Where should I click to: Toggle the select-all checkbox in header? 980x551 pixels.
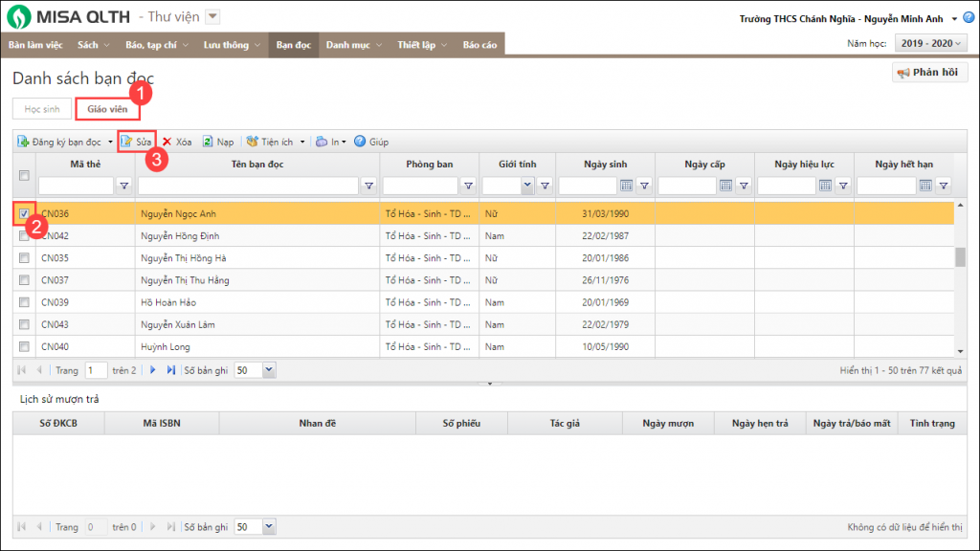24,175
